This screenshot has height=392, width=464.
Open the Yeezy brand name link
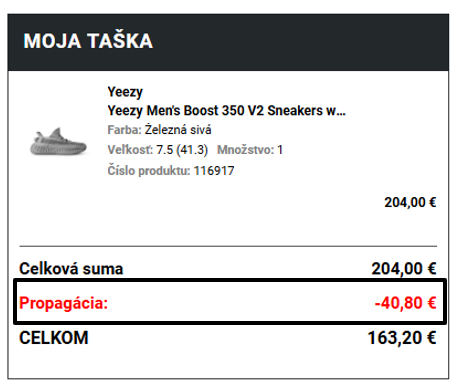tap(125, 92)
